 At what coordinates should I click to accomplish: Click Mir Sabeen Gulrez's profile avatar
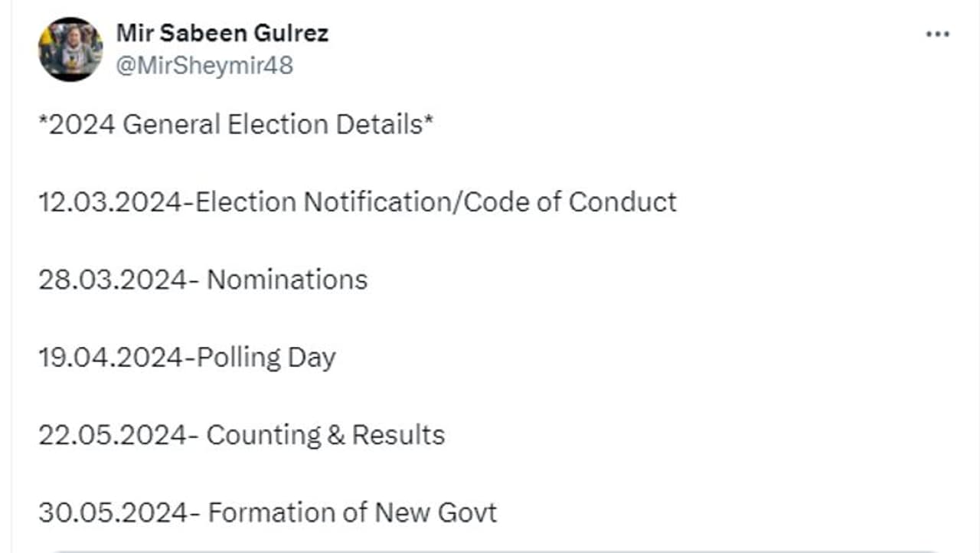coord(70,50)
